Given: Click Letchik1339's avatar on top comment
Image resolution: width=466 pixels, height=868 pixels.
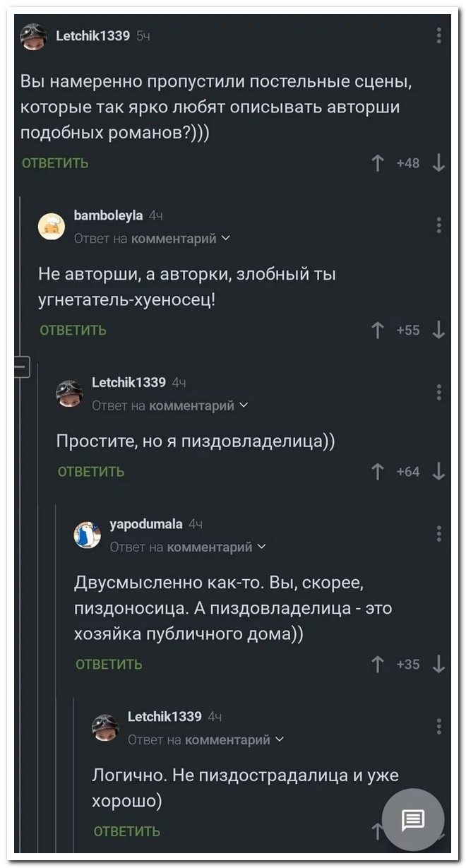Looking at the screenshot, I should click(33, 36).
